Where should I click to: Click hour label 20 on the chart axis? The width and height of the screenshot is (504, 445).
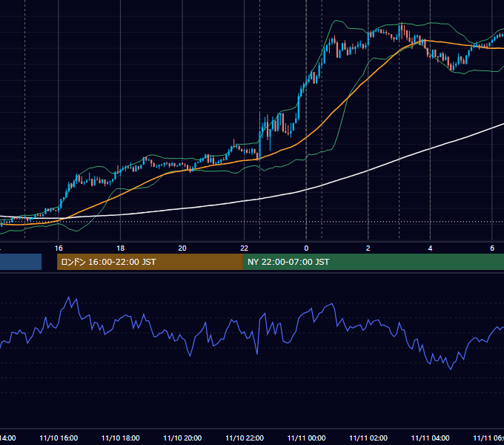(x=182, y=248)
